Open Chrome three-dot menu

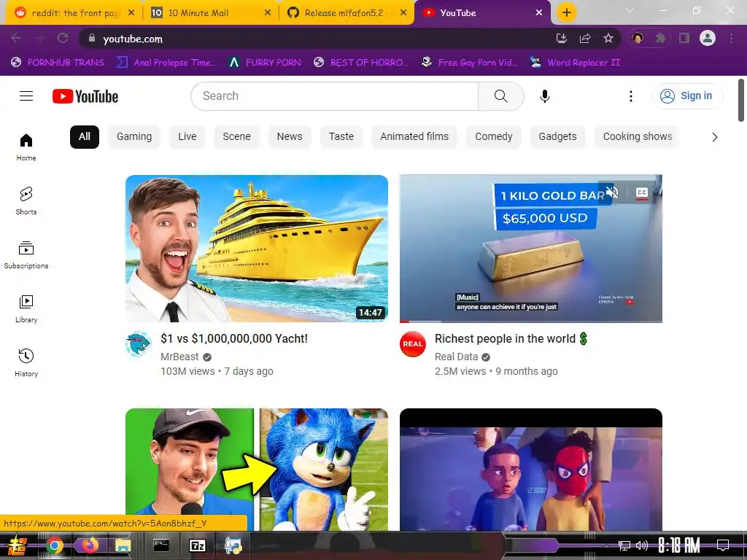point(731,39)
